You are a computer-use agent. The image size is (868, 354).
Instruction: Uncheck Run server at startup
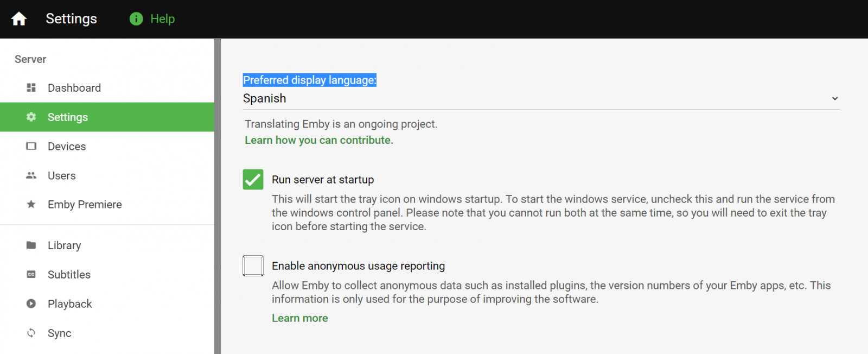tap(253, 180)
